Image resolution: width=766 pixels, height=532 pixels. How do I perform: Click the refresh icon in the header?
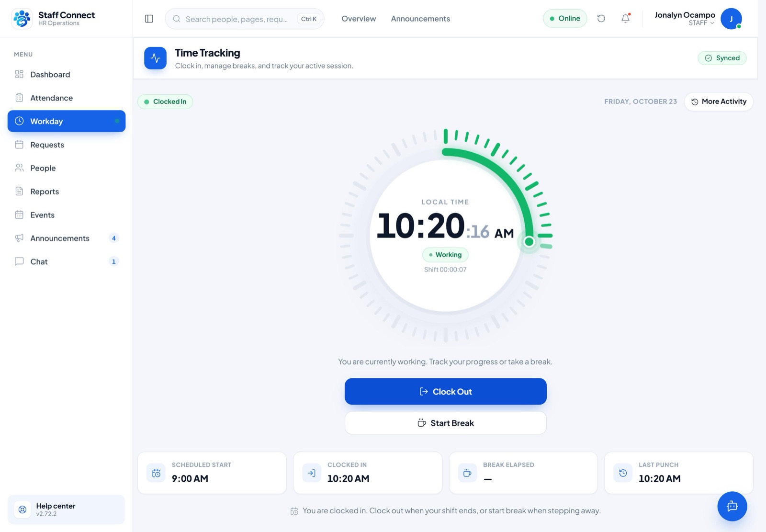(601, 19)
